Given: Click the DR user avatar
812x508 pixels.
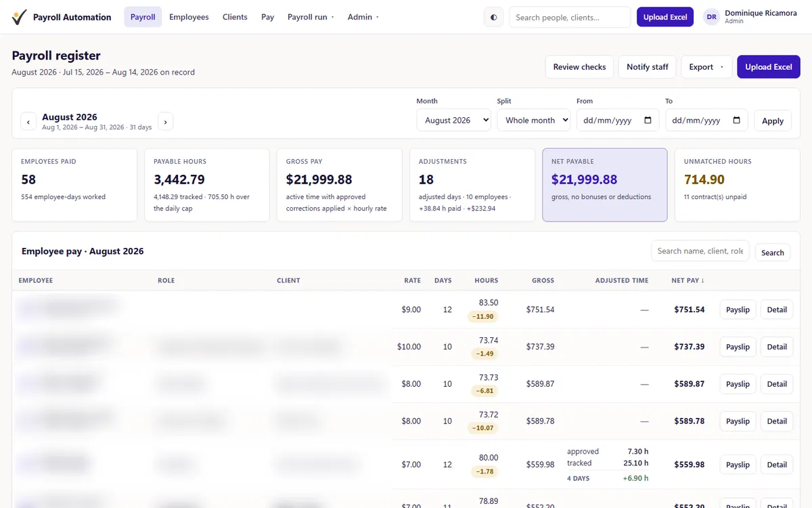Looking at the screenshot, I should (x=711, y=17).
